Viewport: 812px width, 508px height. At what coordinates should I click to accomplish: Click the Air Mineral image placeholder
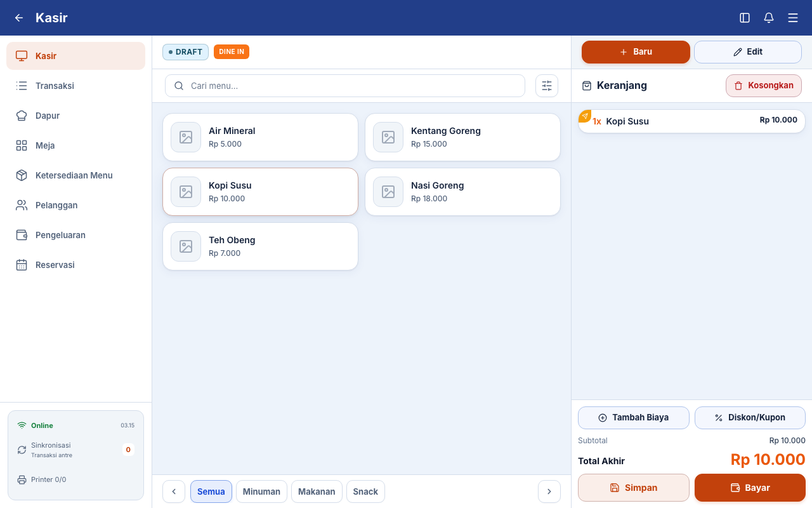pyautogui.click(x=186, y=137)
